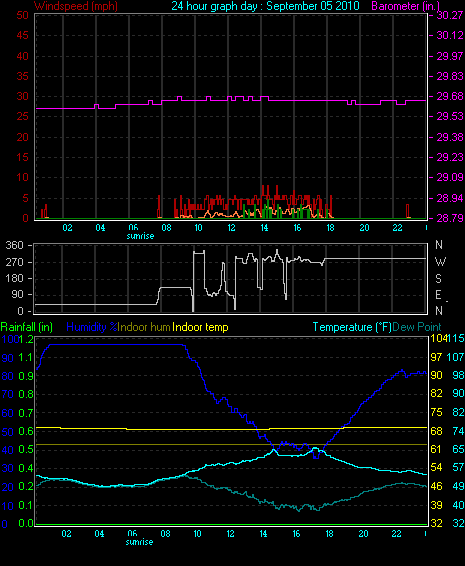Select the 28.79 barometer scale value
This screenshot has width=465, height=566.
449,218
